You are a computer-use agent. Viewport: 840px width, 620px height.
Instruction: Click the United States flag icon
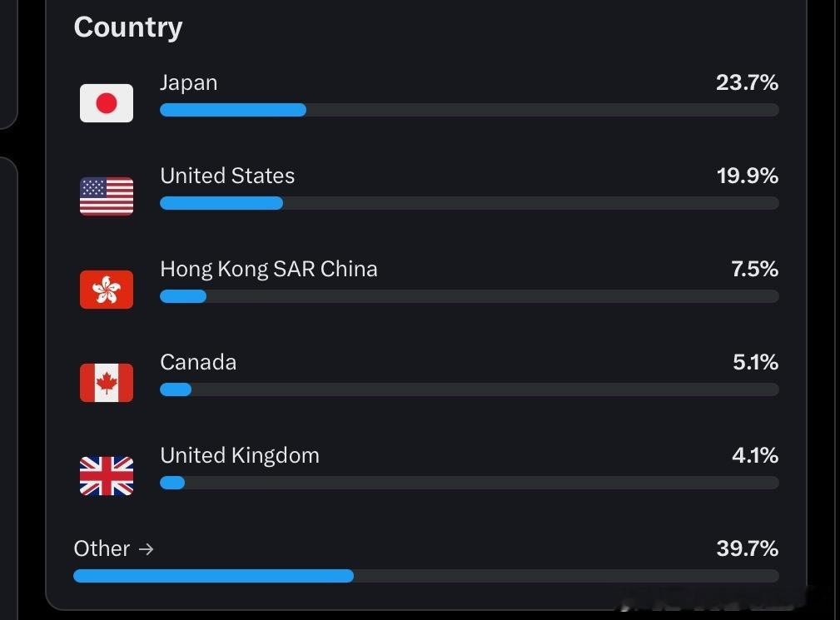[107, 196]
